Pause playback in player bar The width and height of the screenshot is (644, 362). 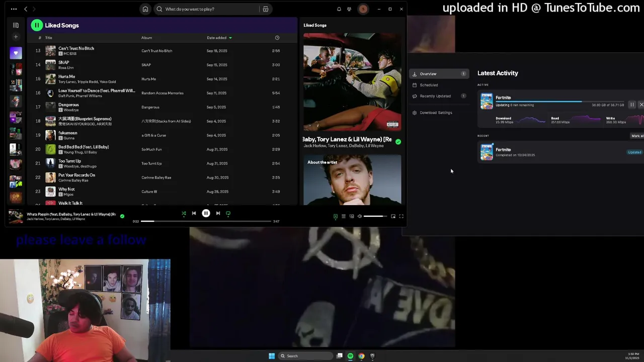point(206,213)
